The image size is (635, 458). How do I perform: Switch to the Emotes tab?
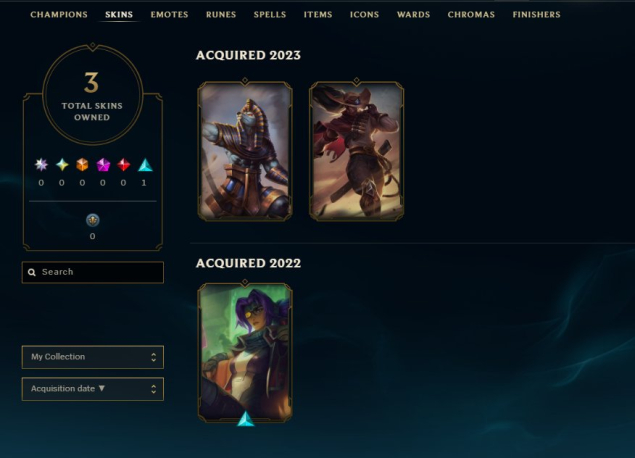(169, 15)
